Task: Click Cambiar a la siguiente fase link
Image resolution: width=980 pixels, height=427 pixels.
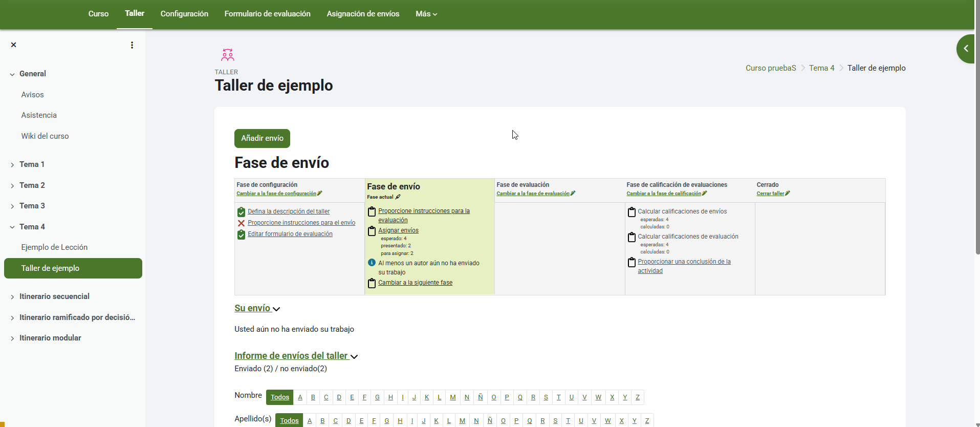Action: 415,283
